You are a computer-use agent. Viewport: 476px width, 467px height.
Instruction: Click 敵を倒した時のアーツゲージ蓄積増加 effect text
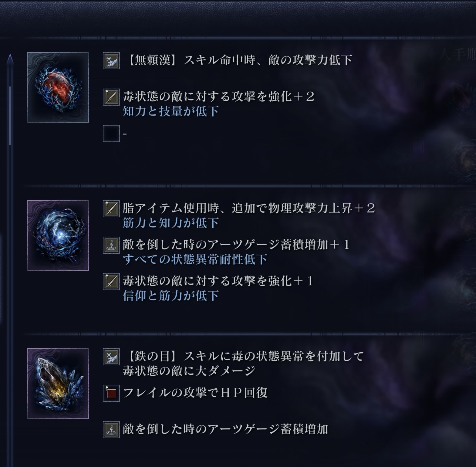click(x=225, y=429)
